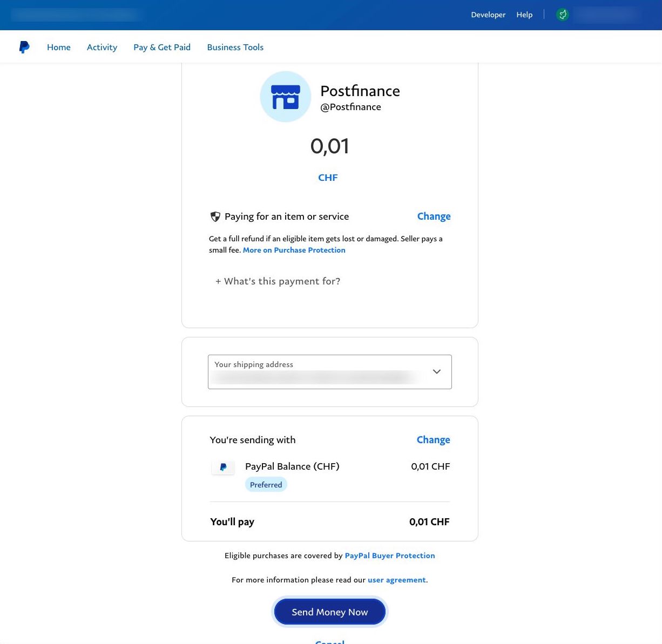Change the payment type for item or service
Viewport: 662px width, 644px height.
tap(434, 216)
